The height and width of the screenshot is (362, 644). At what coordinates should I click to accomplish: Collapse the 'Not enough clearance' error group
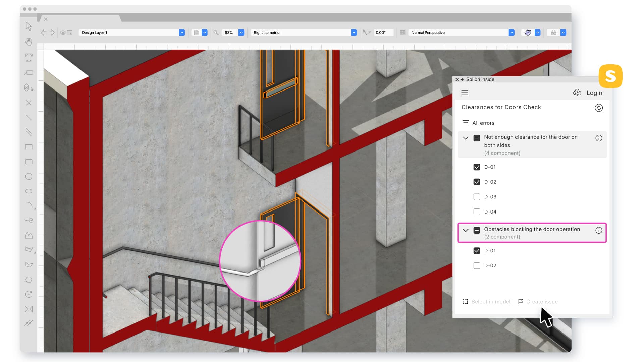[x=465, y=138]
